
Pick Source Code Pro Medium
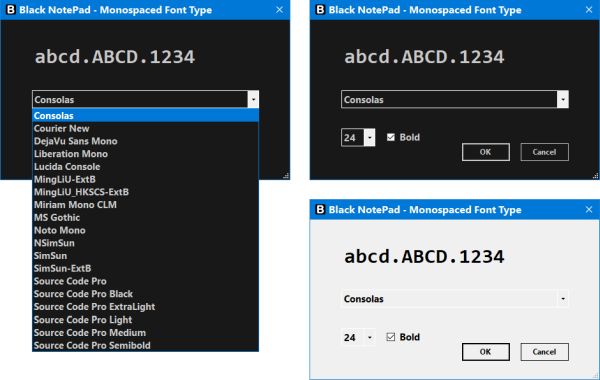(145, 333)
